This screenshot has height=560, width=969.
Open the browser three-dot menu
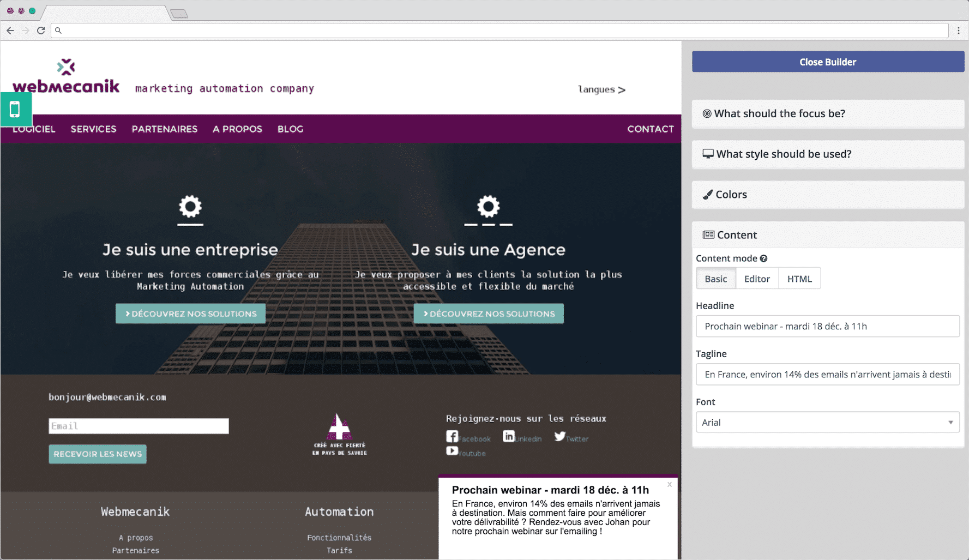tap(958, 31)
